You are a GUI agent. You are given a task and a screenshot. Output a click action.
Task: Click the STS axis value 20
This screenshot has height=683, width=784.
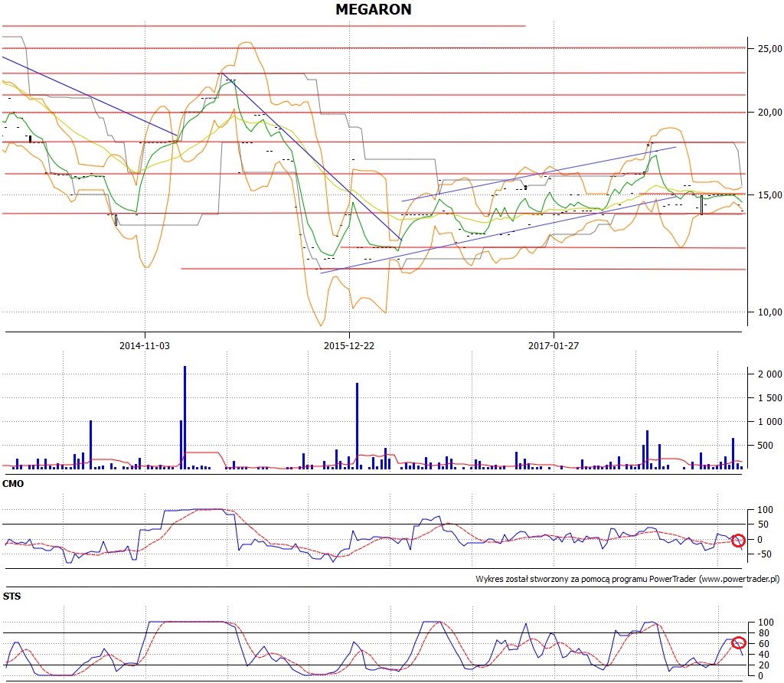tap(763, 665)
